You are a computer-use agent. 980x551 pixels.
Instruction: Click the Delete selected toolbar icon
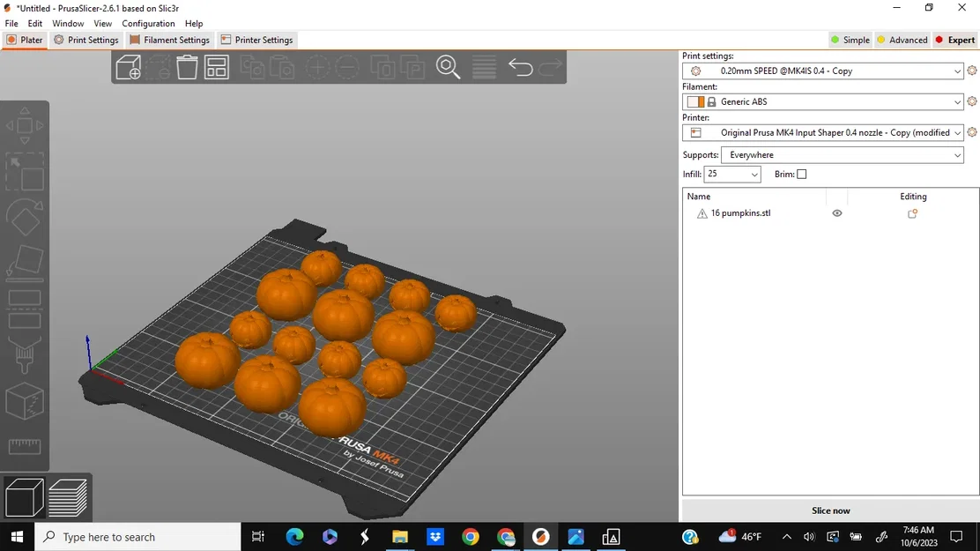click(158, 67)
